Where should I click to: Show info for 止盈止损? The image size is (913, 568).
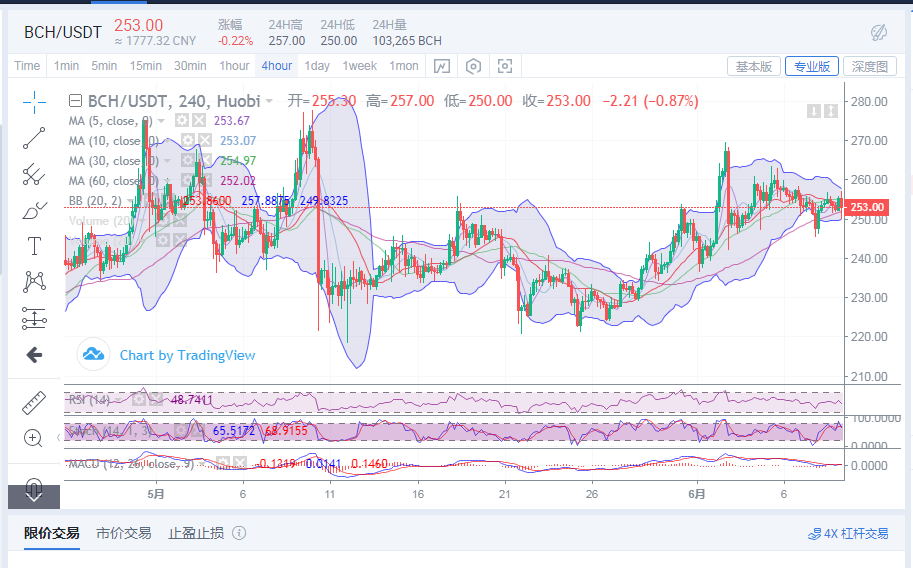[239, 533]
